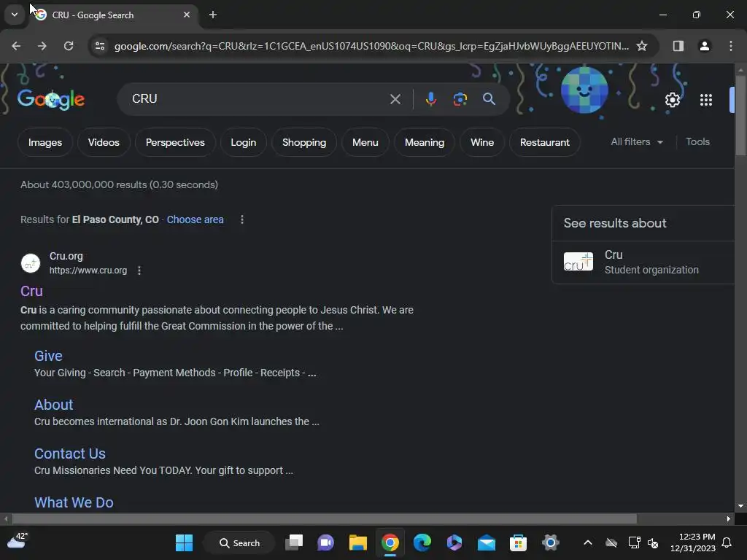The width and height of the screenshot is (747, 560).
Task: Open the Cru result title link
Action: (x=31, y=291)
